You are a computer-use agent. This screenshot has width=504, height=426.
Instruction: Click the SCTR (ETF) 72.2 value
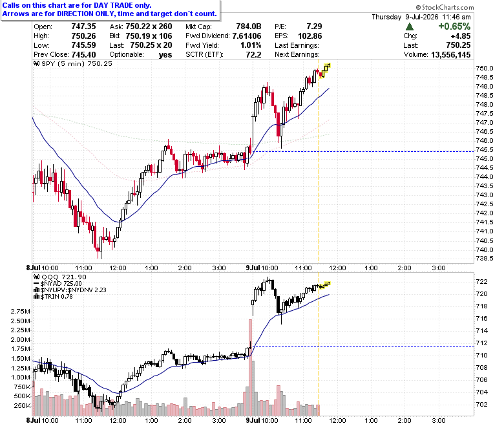224,55
